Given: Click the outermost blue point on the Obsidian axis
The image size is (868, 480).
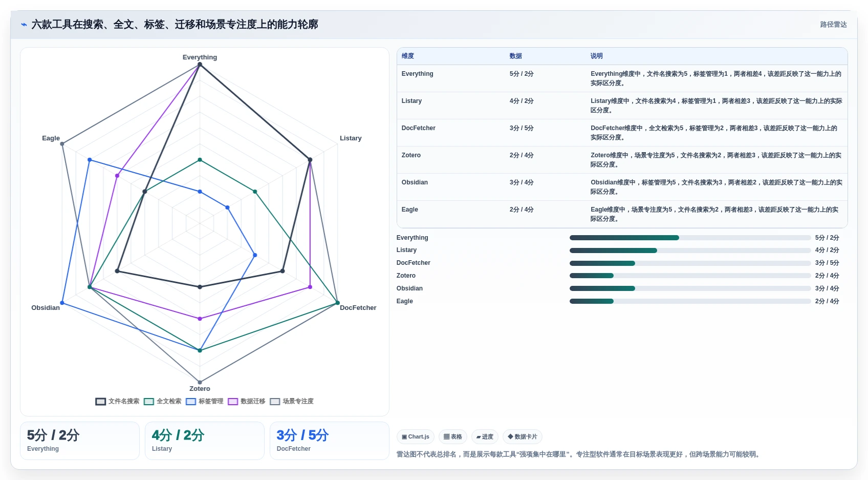Looking at the screenshot, I should [62, 303].
